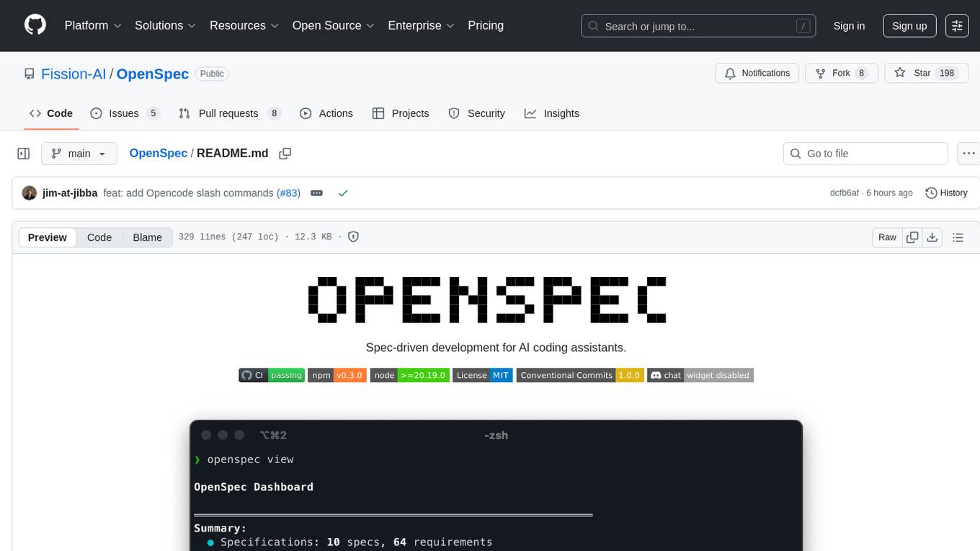View the green check commit status

[343, 193]
